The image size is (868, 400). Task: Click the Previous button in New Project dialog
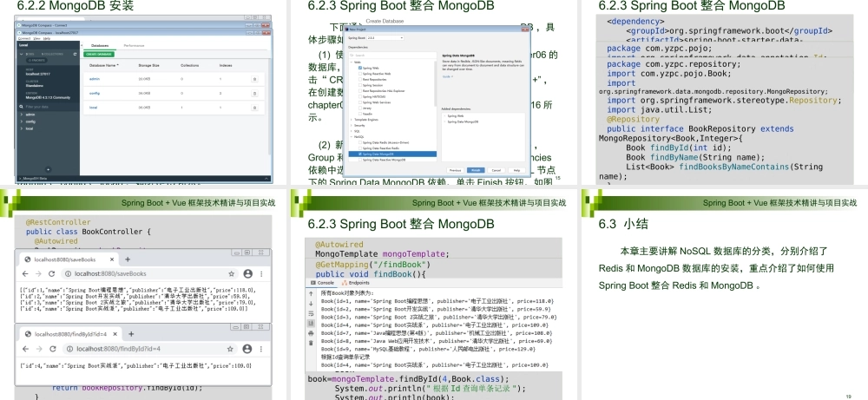click(x=455, y=170)
